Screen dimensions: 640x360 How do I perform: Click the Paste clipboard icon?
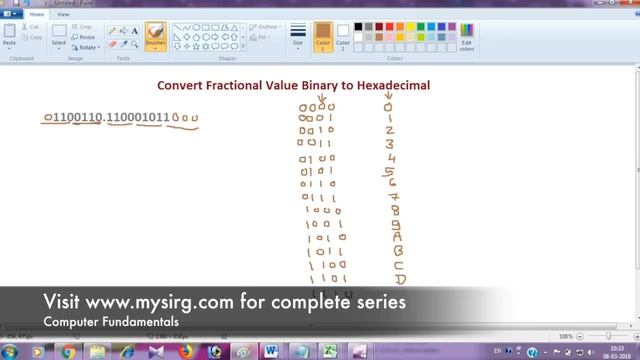pos(9,31)
